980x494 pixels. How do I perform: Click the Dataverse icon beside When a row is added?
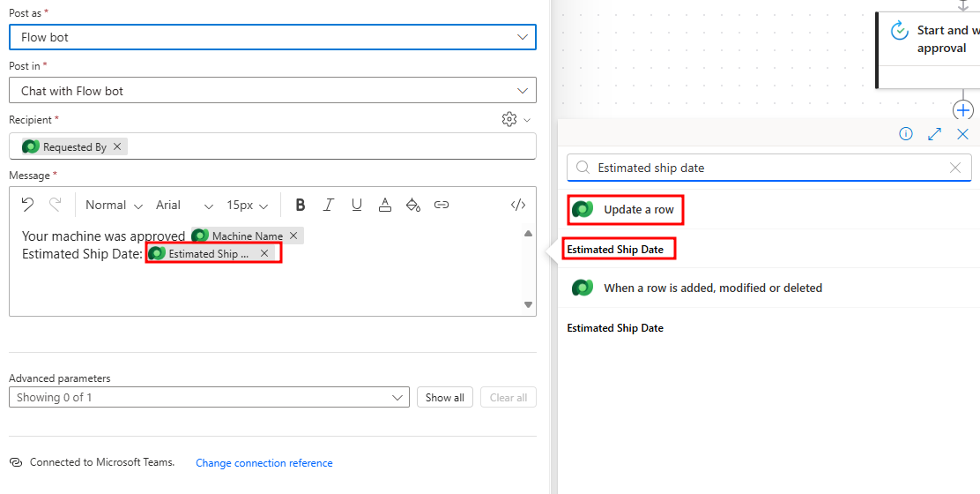click(583, 288)
